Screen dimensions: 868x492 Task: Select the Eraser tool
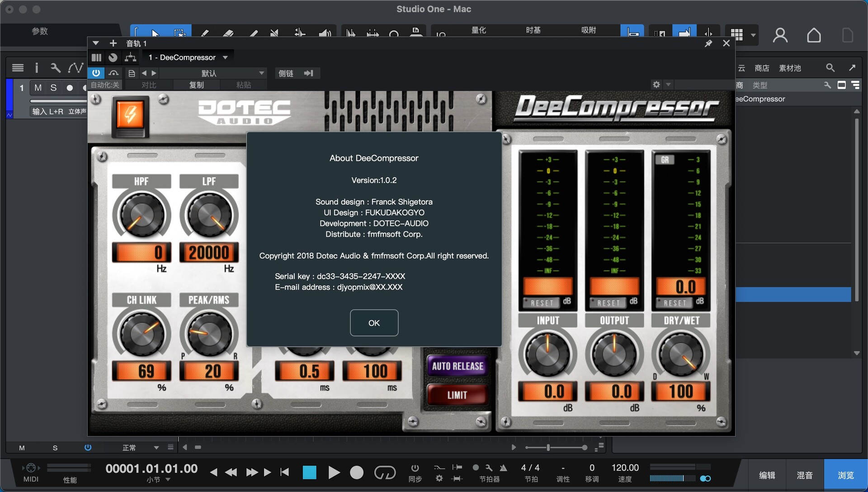click(x=228, y=33)
